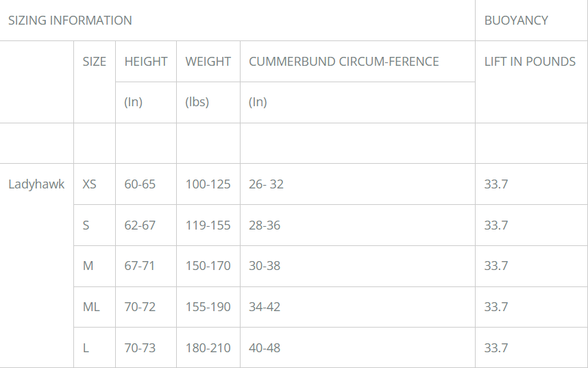Image resolution: width=588 pixels, height=368 pixels.
Task: Select the Ladyhawk row label
Action: pos(36,184)
